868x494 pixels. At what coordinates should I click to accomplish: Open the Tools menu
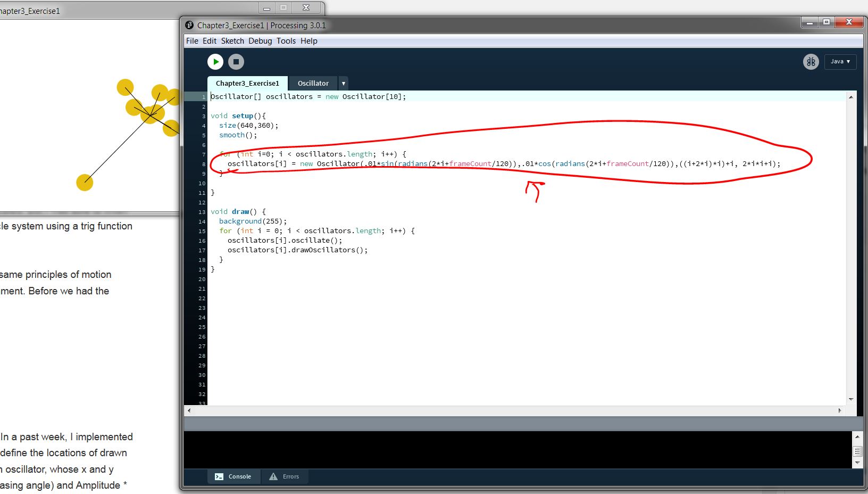(286, 41)
